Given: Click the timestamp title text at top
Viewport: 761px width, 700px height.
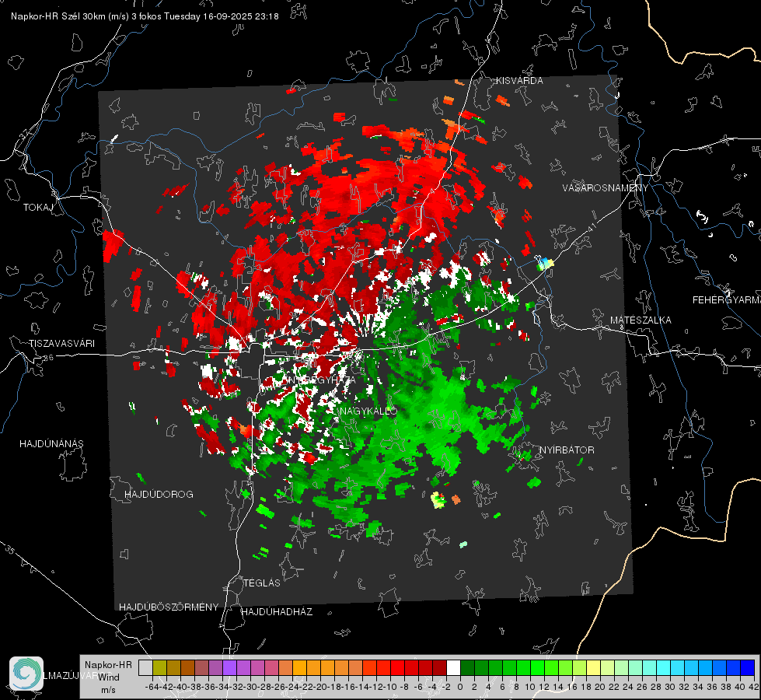Looking at the screenshot, I should [x=145, y=16].
